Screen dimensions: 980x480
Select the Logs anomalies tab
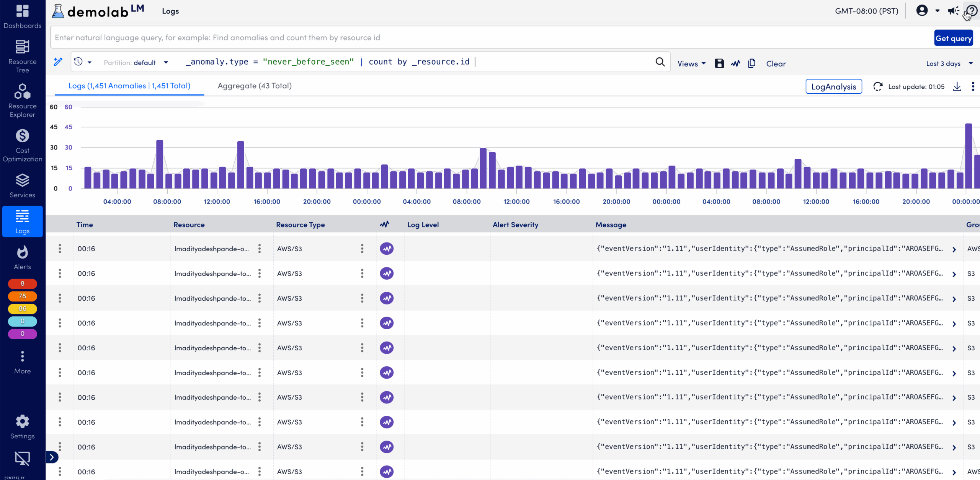click(x=129, y=86)
